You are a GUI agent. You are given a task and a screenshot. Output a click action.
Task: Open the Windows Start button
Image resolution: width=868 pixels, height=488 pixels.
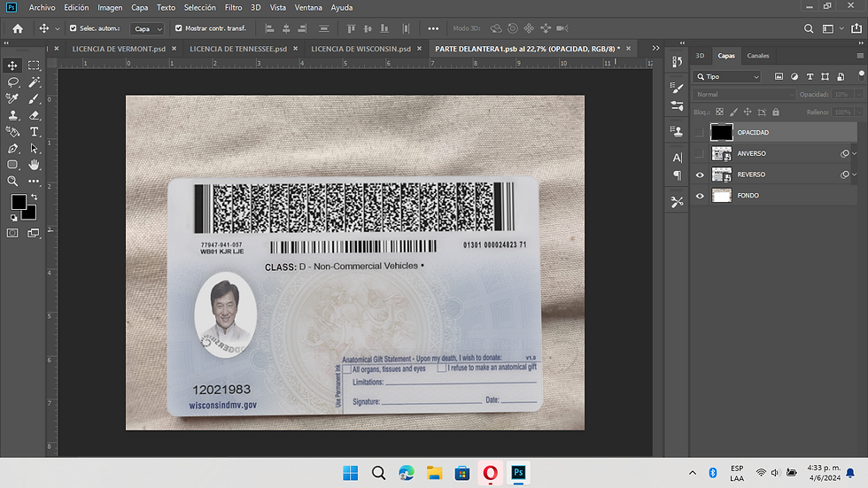(x=351, y=473)
